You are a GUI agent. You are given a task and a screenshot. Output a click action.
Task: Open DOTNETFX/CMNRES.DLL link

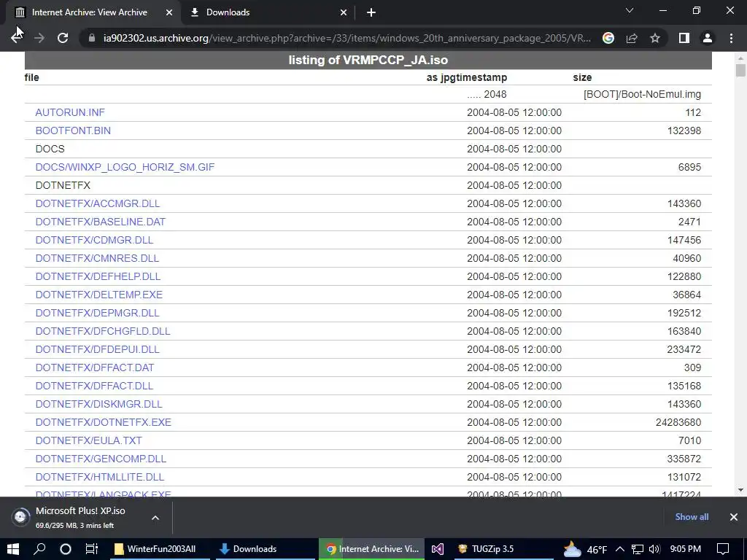(x=97, y=258)
